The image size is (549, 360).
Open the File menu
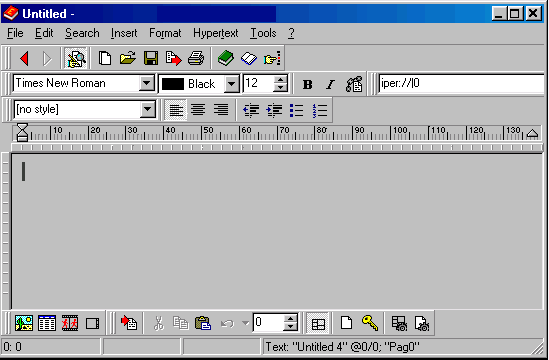15,33
